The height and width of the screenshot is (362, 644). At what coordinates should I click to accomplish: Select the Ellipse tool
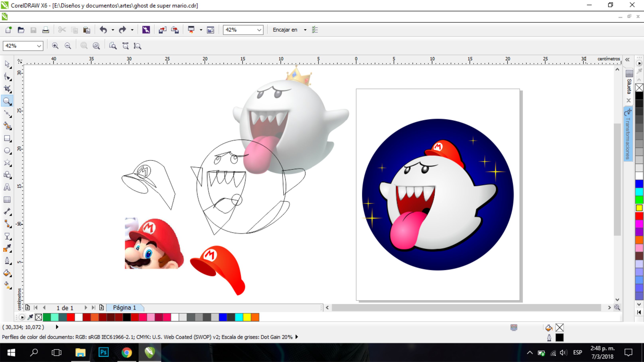pos(7,151)
